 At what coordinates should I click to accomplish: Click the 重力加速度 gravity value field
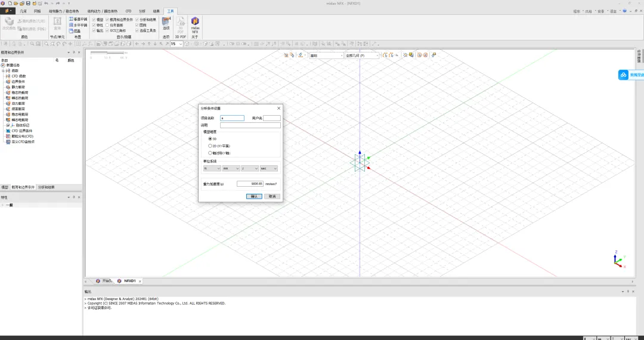250,184
